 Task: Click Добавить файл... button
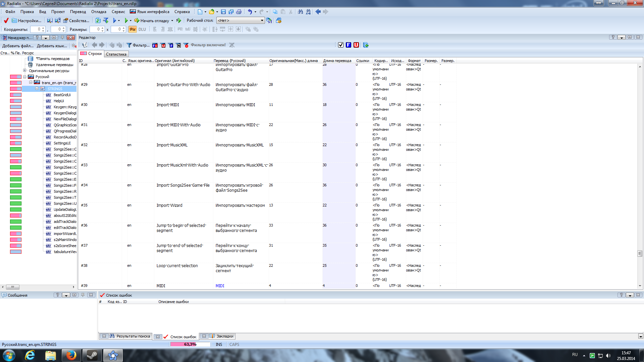[x=18, y=46]
